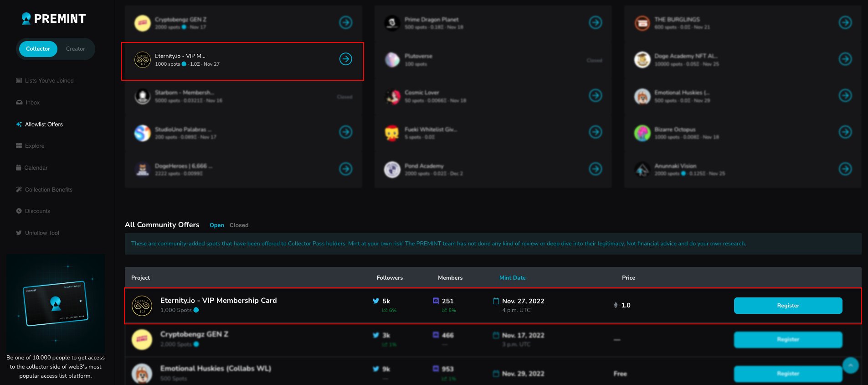The height and width of the screenshot is (385, 868).
Task: Register for Cryptobengz GEN Z
Action: click(x=788, y=339)
